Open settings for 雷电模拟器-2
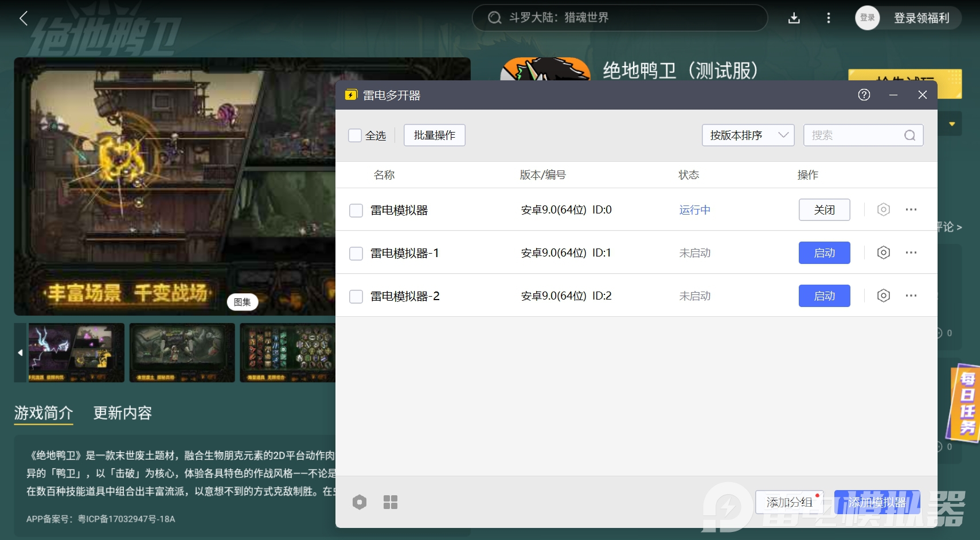Viewport: 980px width, 540px height. coord(883,296)
